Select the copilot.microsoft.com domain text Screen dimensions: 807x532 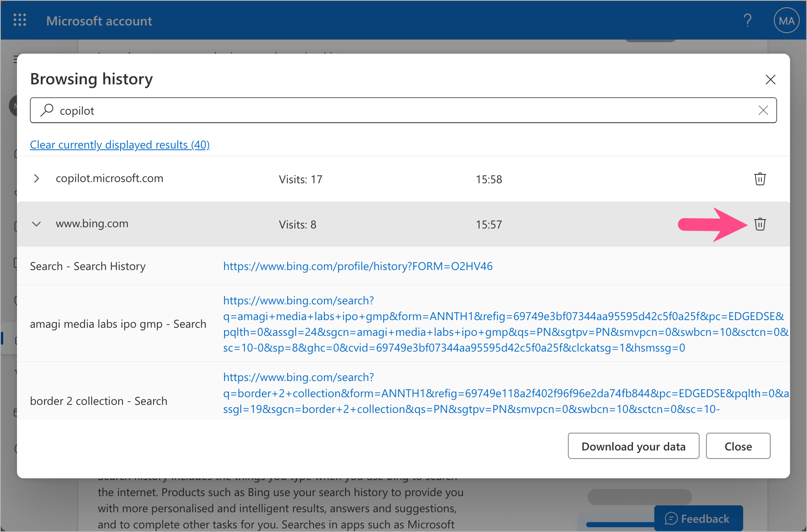pyautogui.click(x=109, y=178)
